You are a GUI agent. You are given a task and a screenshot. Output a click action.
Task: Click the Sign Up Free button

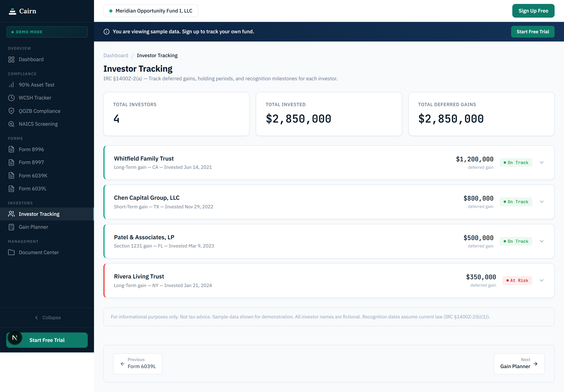[x=533, y=11]
